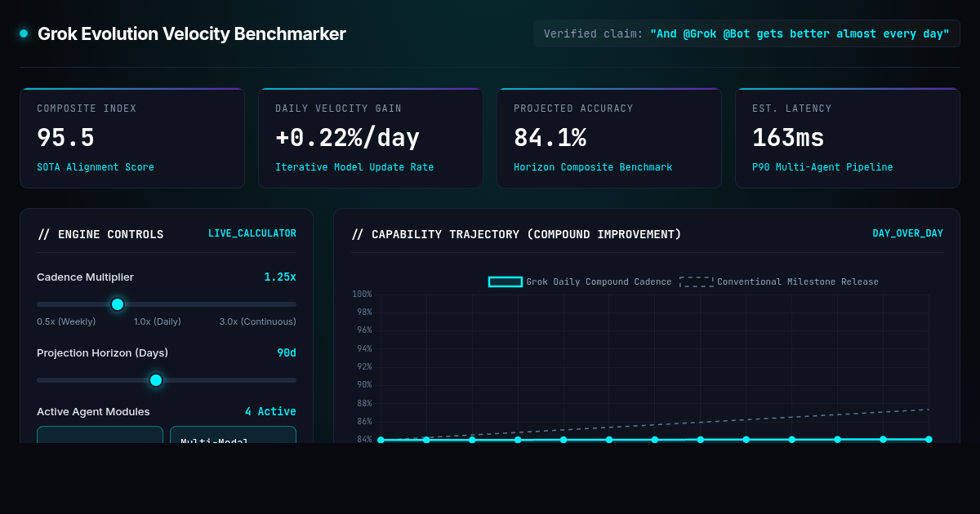The width and height of the screenshot is (980, 514).
Task: Click the Composite Index card label
Action: point(87,109)
